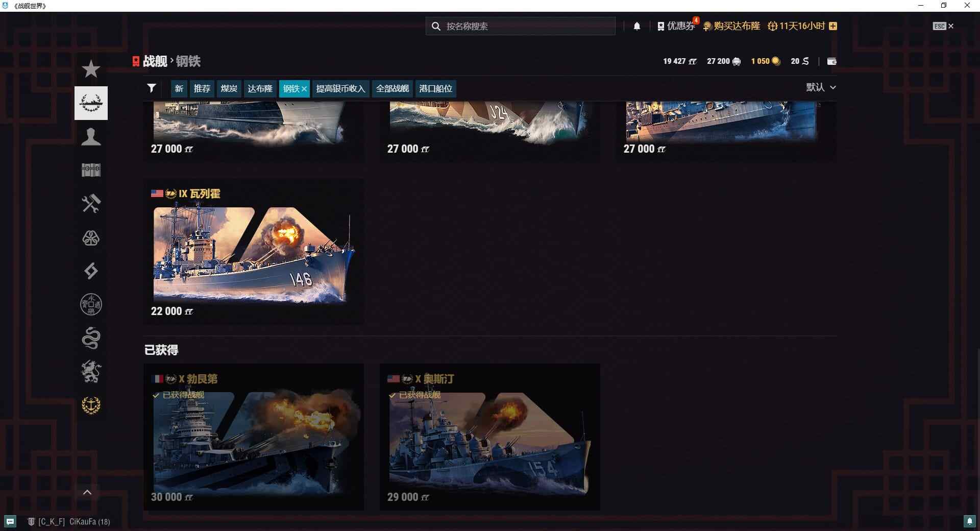Image resolution: width=980 pixels, height=531 pixels.
Task: Open the anchor wreath sidebar section
Action: [x=90, y=404]
